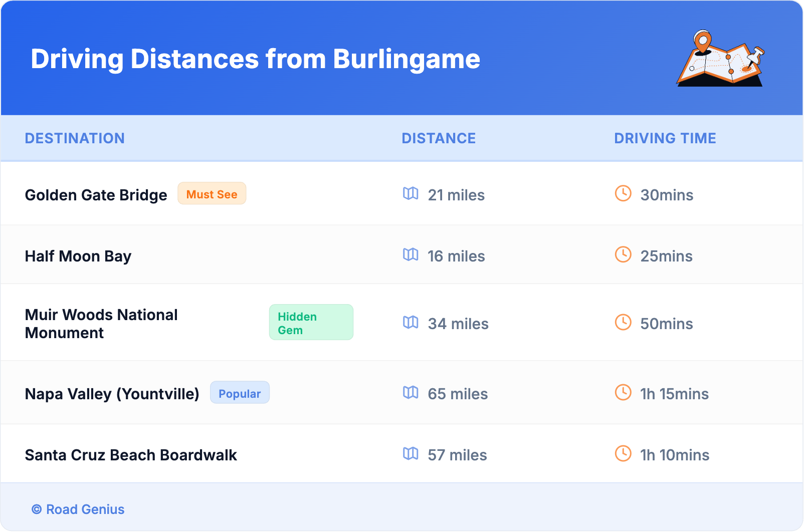Viewport: 804px width, 532px height.
Task: Click the clock icon beside 25mins
Action: pos(623,254)
